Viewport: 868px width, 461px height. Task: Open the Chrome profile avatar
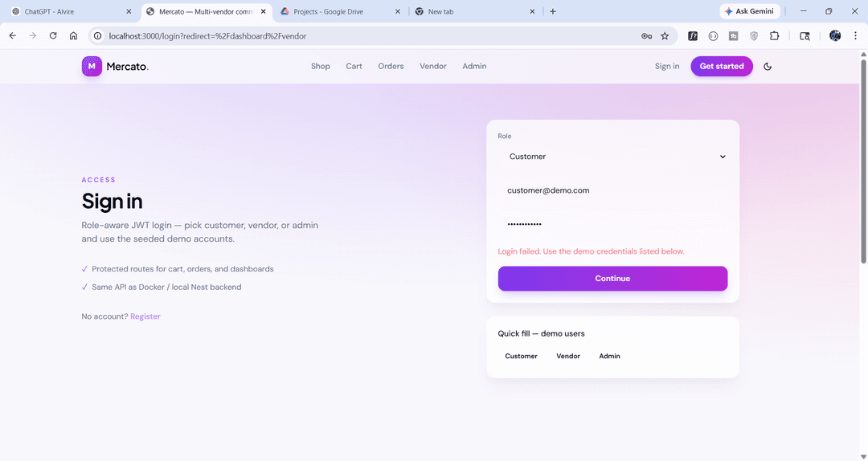pyautogui.click(x=835, y=36)
